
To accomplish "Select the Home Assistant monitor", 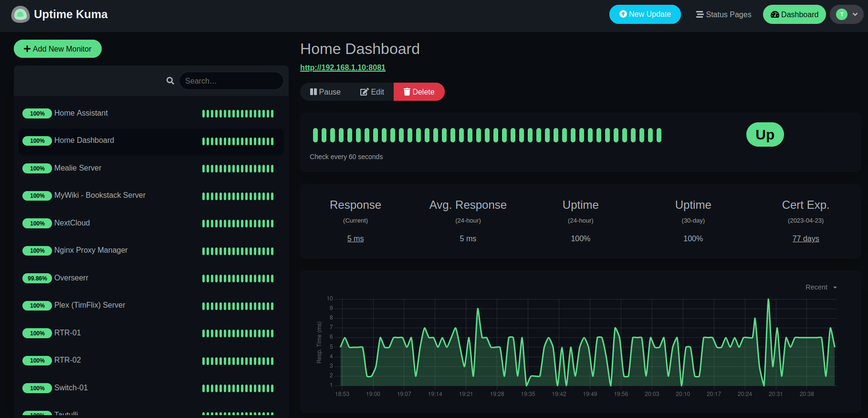I will pos(151,113).
